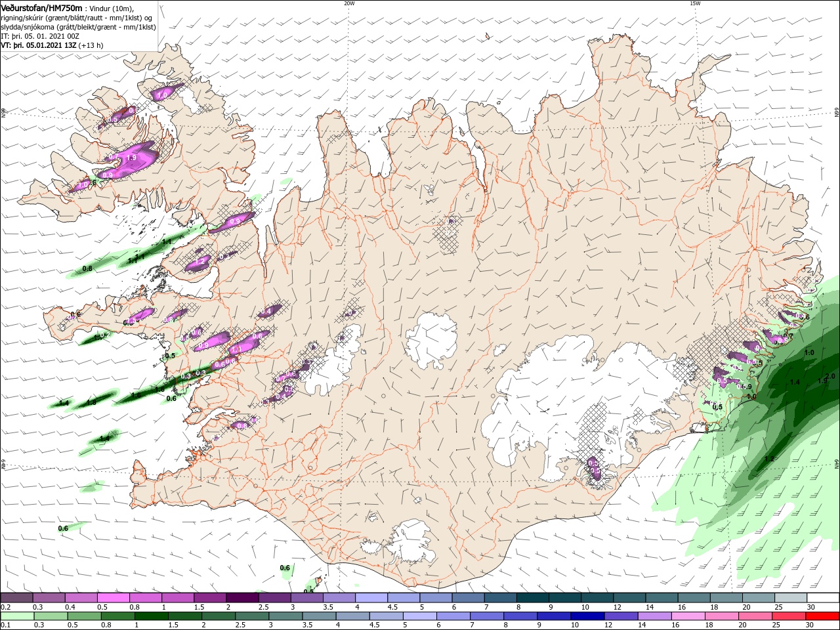Click the bright red 30 swatch in the lower legend
This screenshot has height=630, width=840.
[x=823, y=616]
